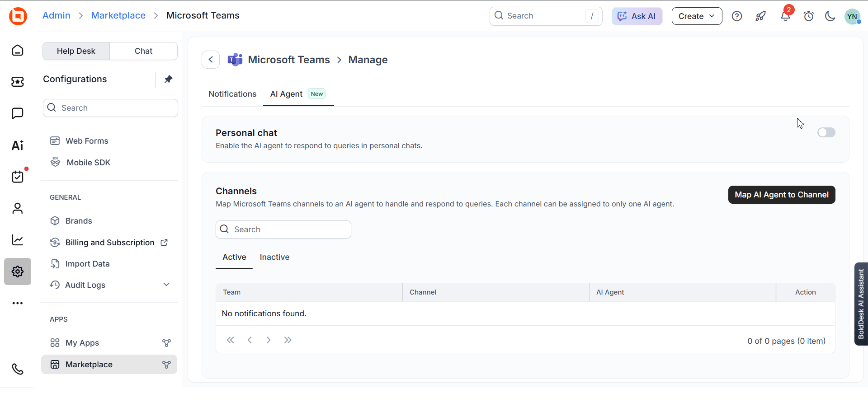Viewport: 868px width, 412px height.
Task: Open the BoldDesk AI Assistant side tab
Action: (x=861, y=304)
